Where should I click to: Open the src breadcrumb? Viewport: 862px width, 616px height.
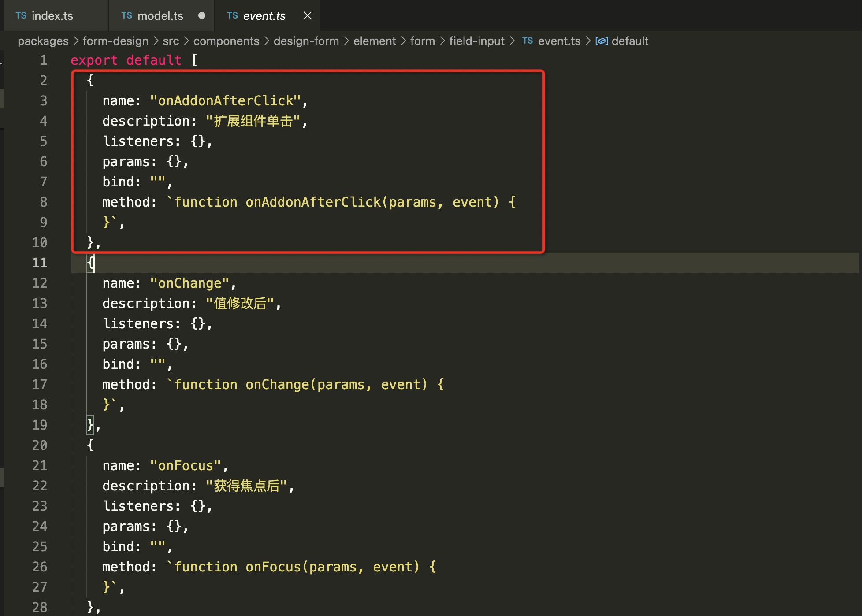171,41
